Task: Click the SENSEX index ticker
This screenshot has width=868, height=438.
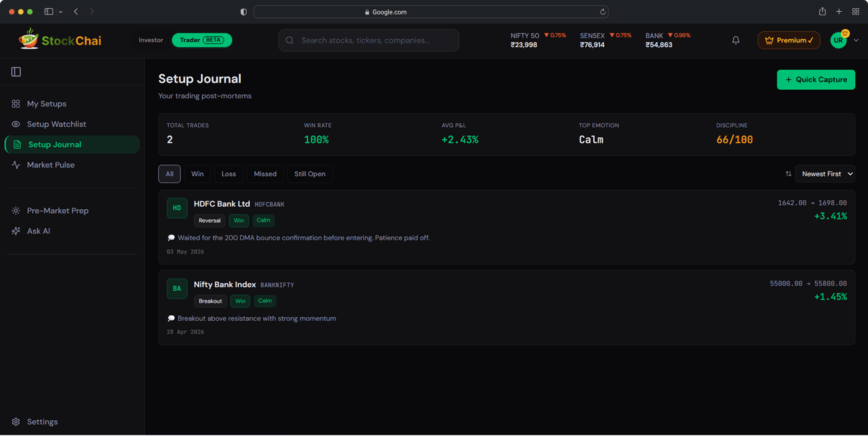Action: pos(606,40)
